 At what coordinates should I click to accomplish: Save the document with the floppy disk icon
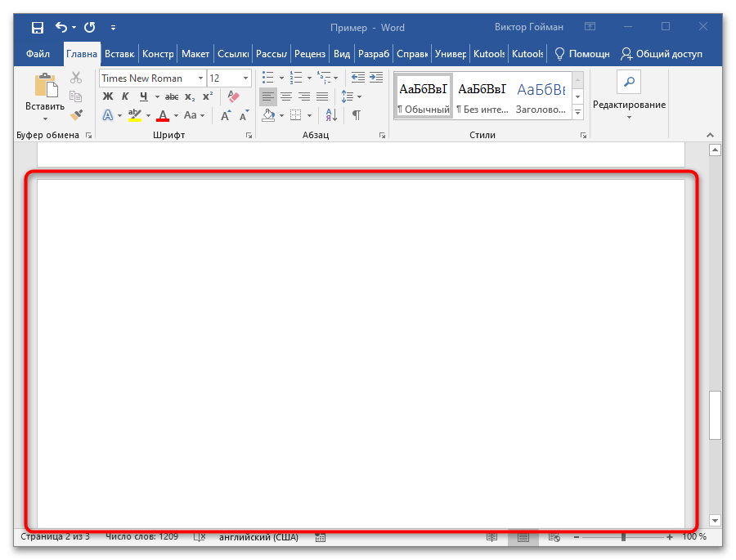tap(37, 27)
